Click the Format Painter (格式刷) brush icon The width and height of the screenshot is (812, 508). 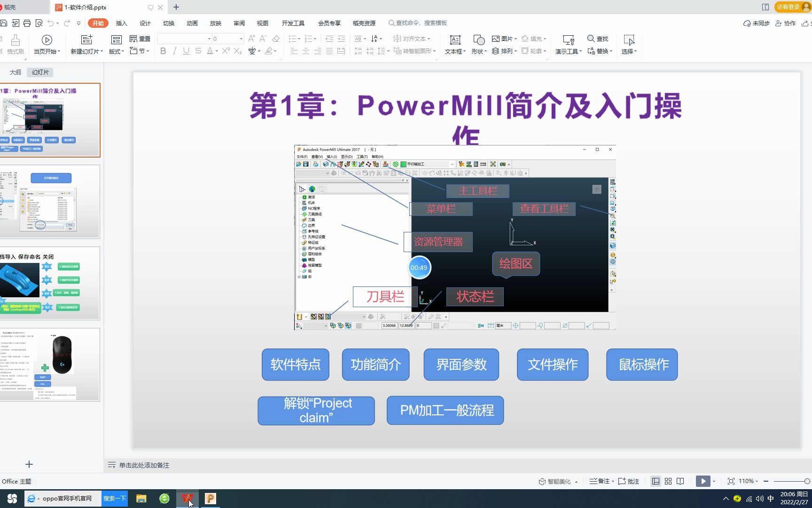(x=15, y=40)
